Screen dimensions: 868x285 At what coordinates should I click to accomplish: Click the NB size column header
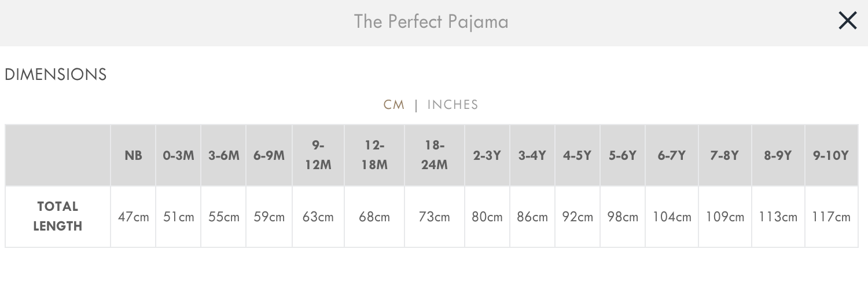[133, 155]
